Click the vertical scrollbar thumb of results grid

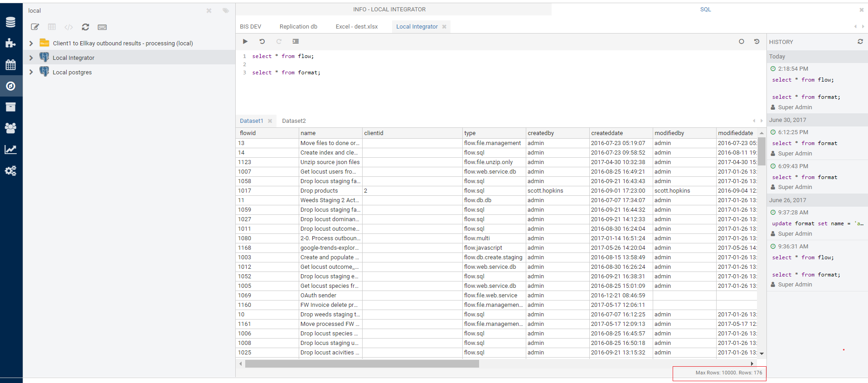(762, 151)
